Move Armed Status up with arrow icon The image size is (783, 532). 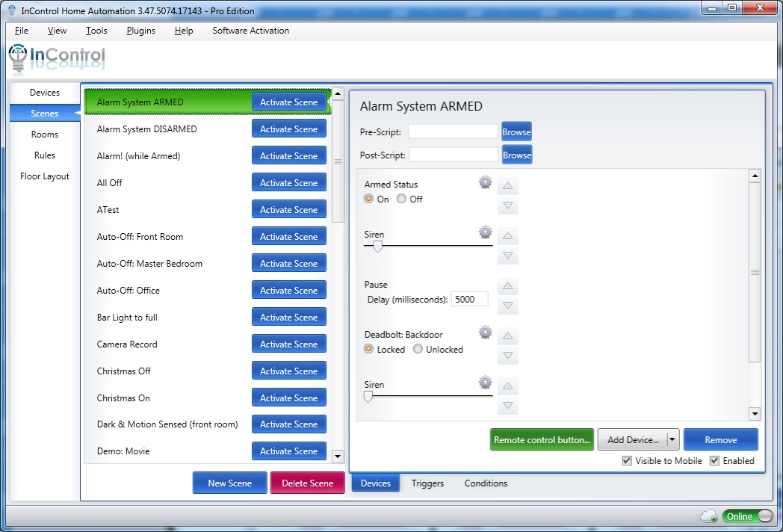[x=507, y=185]
